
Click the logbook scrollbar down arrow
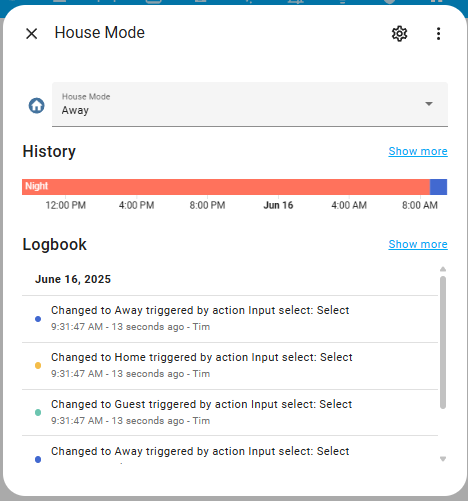tap(443, 459)
